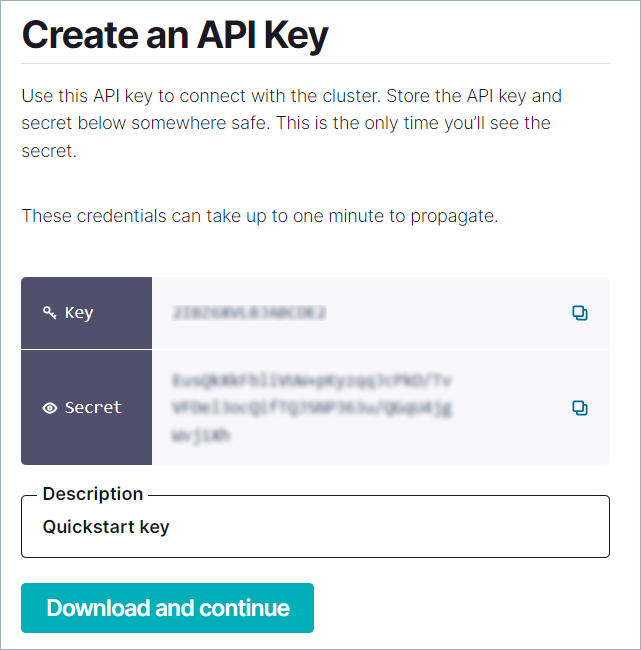Image resolution: width=641 pixels, height=650 pixels.
Task: Click the 'Quickstart key' description text
Action: coord(106,527)
